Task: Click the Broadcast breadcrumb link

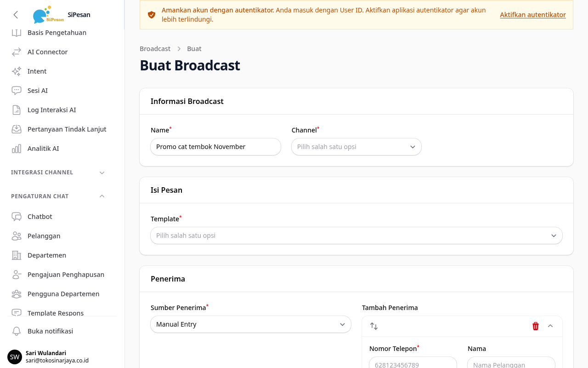Action: (x=155, y=49)
